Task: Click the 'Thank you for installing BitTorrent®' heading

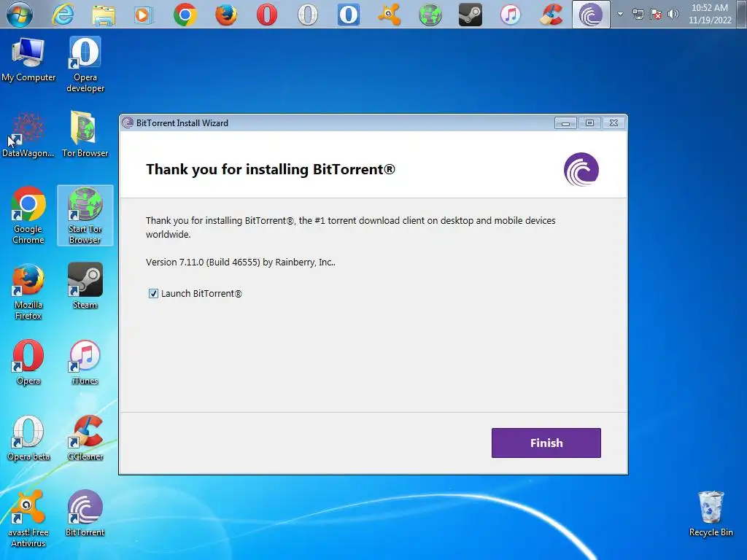Action: [x=271, y=169]
